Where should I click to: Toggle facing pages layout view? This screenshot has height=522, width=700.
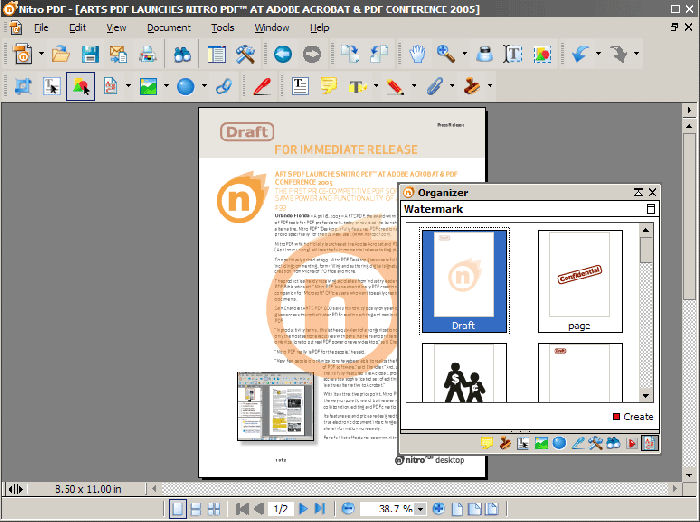[214, 509]
